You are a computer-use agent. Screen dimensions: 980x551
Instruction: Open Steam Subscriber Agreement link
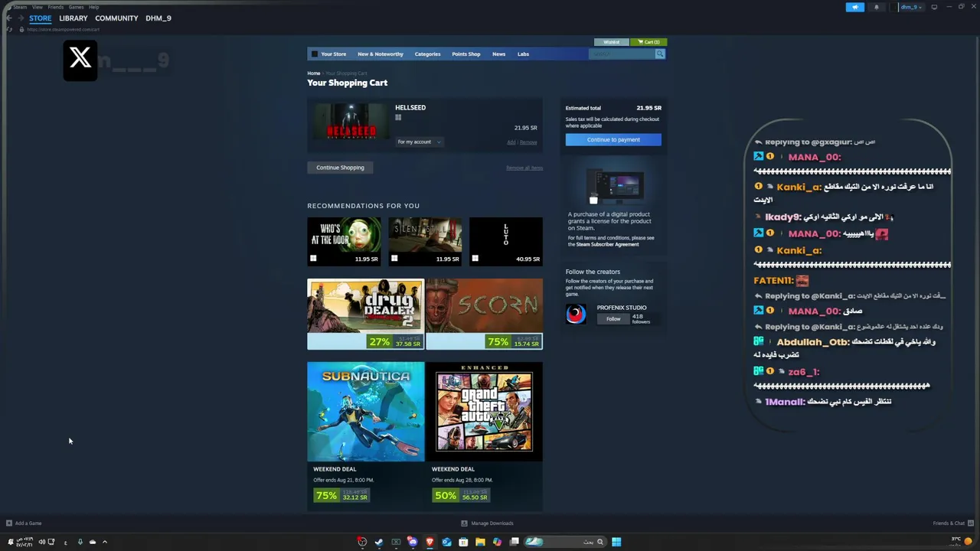[x=607, y=244]
